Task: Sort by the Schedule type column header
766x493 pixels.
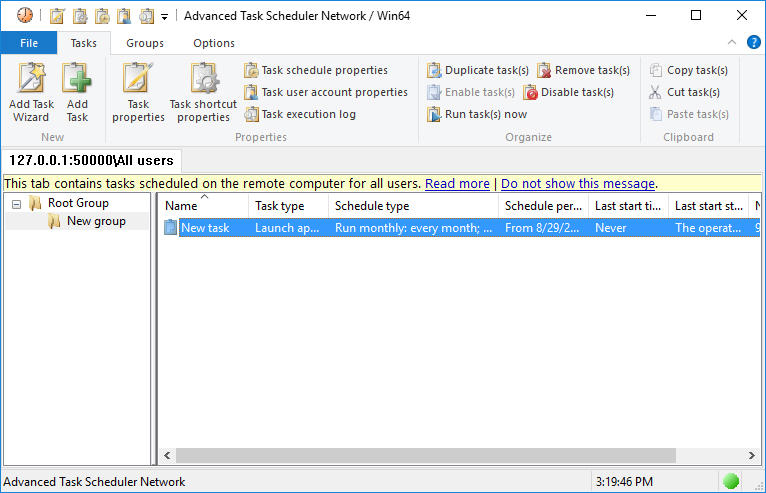Action: click(x=413, y=206)
